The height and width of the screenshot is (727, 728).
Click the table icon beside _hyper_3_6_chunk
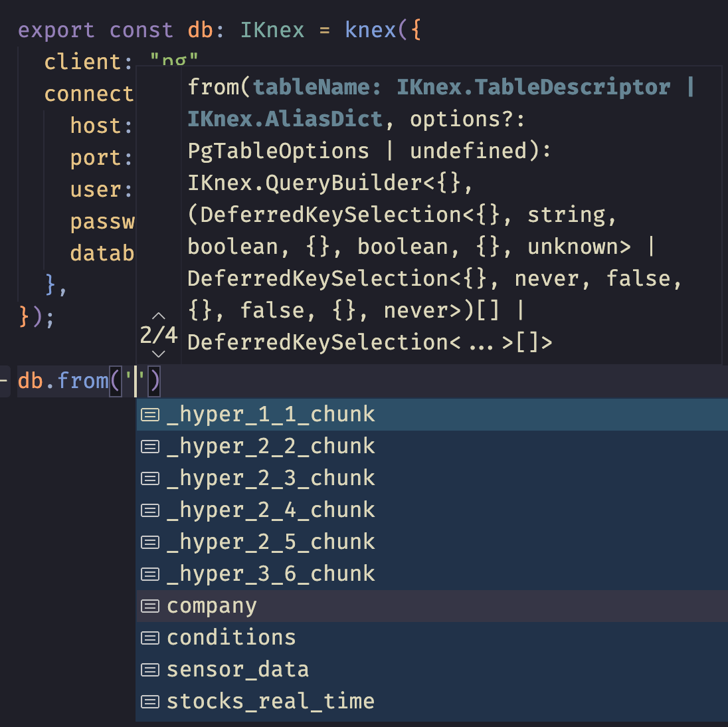pyautogui.click(x=150, y=573)
